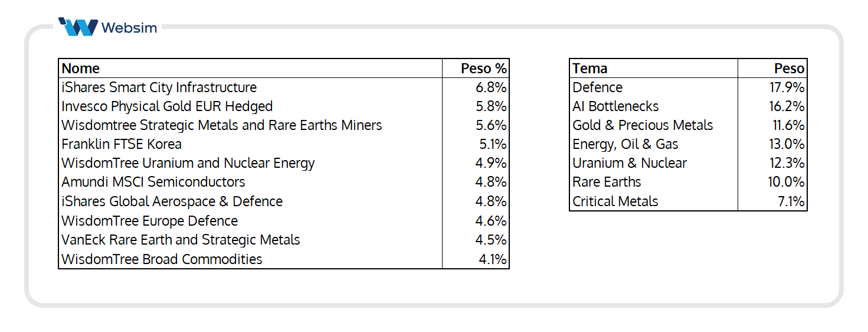The image size is (868, 332).
Task: Click the iShares Smart City Infrastructure row
Action: 283,87
